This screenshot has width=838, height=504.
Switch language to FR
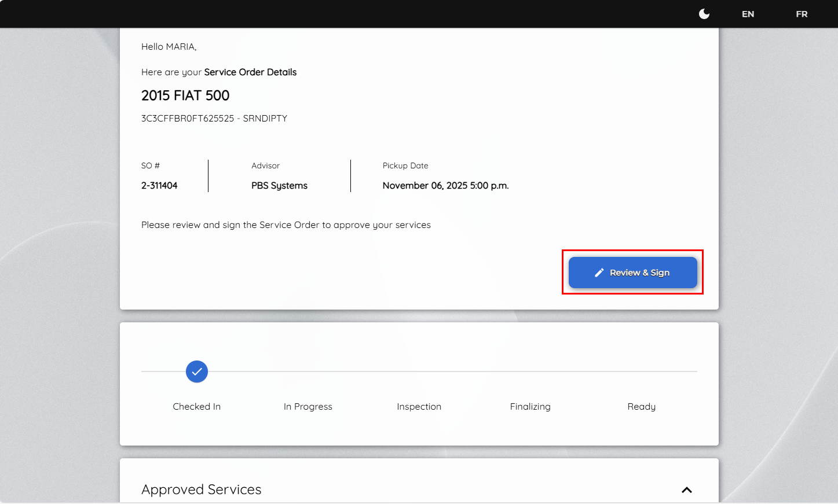(802, 14)
